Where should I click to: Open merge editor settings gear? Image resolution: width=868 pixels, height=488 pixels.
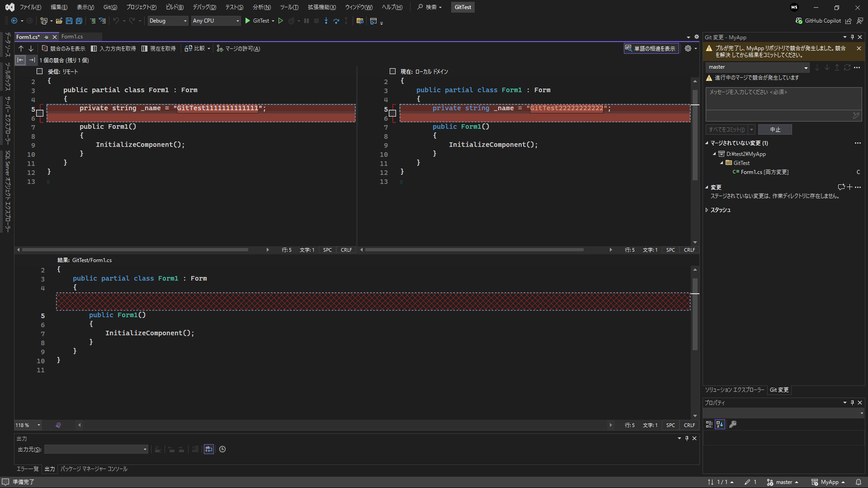[688, 48]
